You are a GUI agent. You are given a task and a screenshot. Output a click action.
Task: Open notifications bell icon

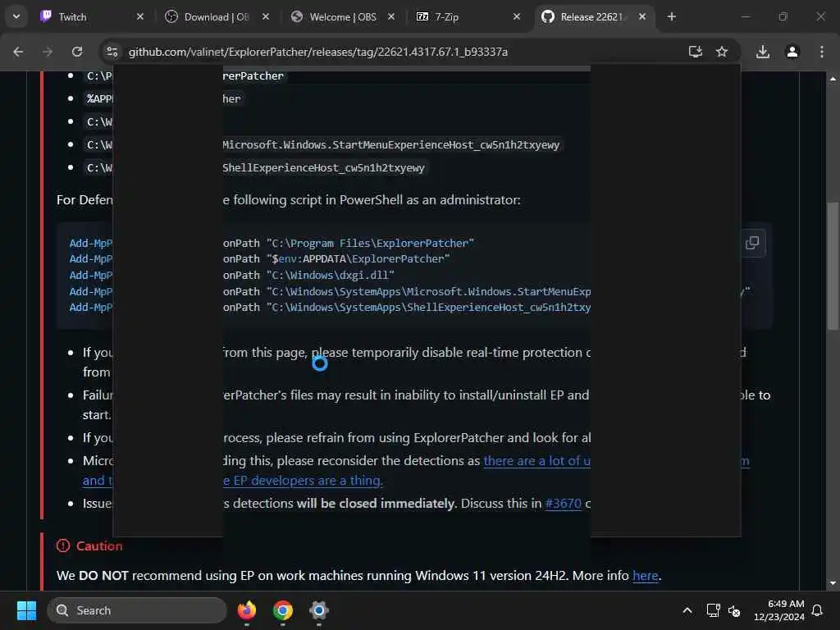(817, 610)
